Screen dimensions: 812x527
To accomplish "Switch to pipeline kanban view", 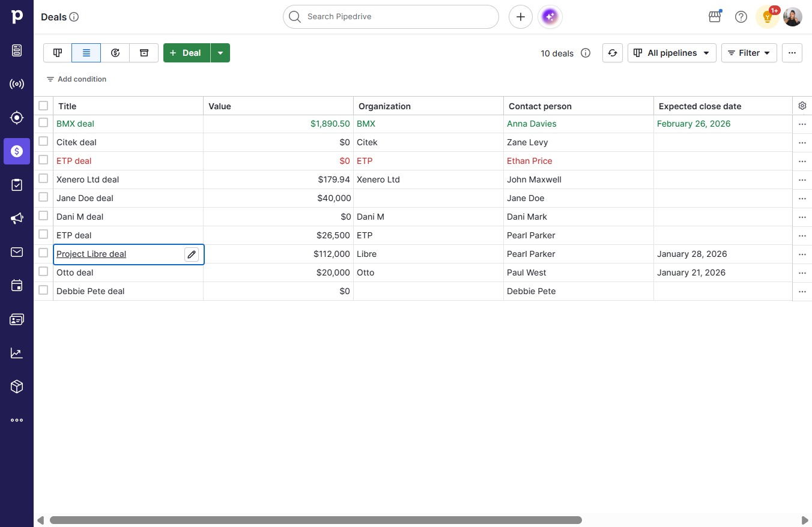I will pyautogui.click(x=58, y=53).
